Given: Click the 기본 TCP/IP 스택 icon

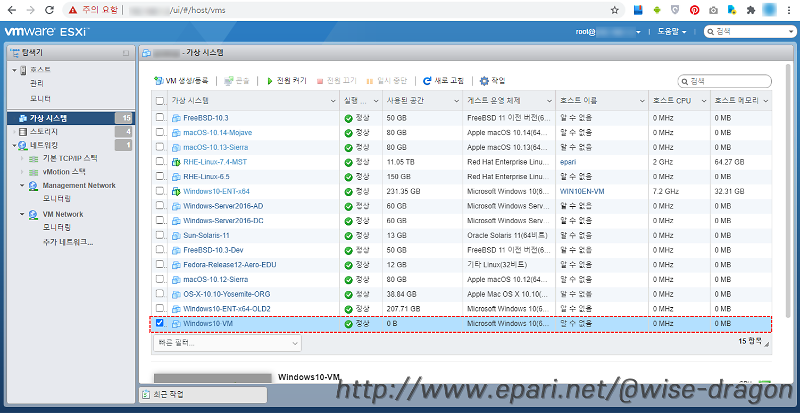Looking at the screenshot, I should pos(33,158).
